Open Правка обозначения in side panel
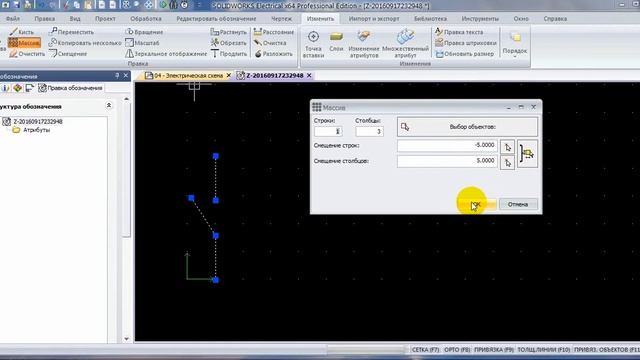Screen dimensions: 640x360 (x=70, y=88)
